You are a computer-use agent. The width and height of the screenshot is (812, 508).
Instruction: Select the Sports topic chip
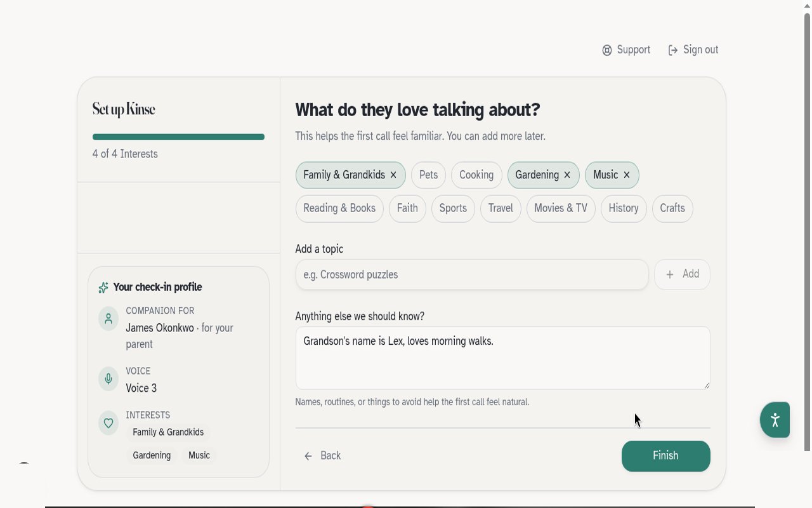[453, 208]
